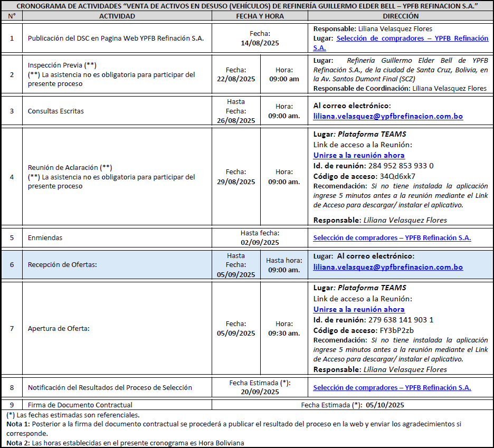The image size is (494, 448).
Task: Open 'Unirse a la reunión ahora' for Reunión de Aclaración
Action: [359, 155]
